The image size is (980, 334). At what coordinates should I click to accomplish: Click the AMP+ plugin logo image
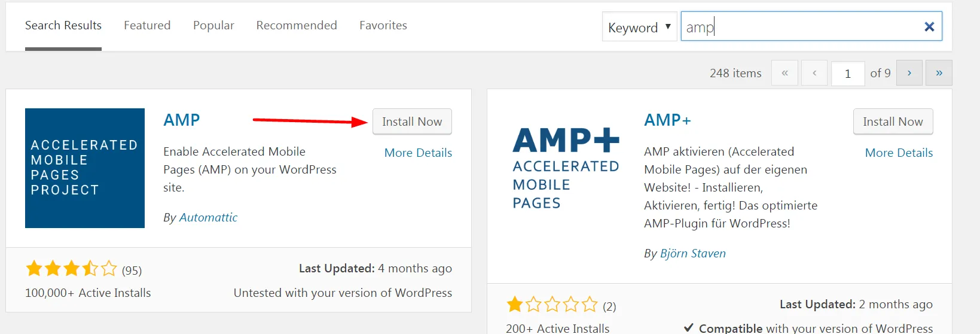[x=566, y=168]
